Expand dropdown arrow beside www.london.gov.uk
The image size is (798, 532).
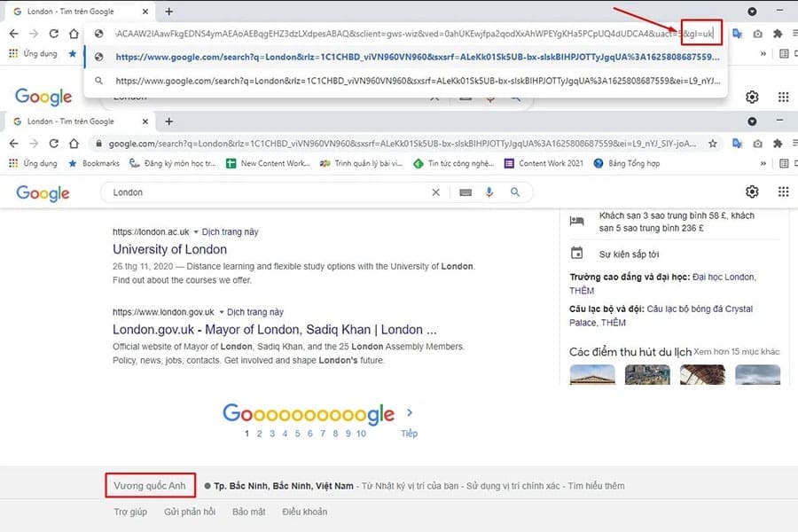222,312
